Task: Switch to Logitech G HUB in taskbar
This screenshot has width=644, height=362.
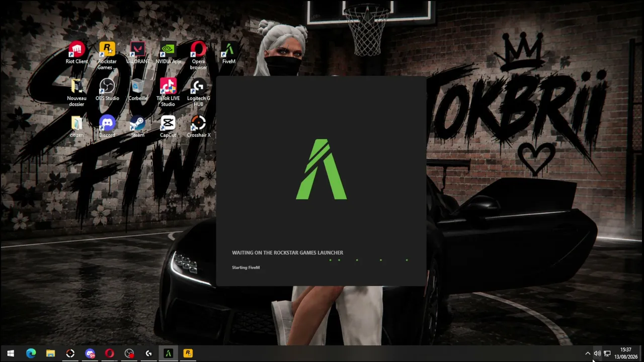Action: click(148, 353)
